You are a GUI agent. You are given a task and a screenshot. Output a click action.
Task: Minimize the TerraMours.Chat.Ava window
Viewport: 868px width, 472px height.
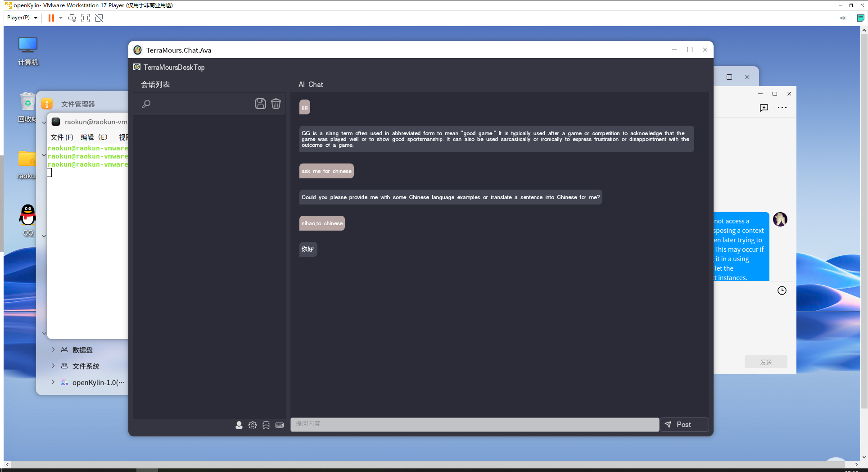(x=674, y=50)
